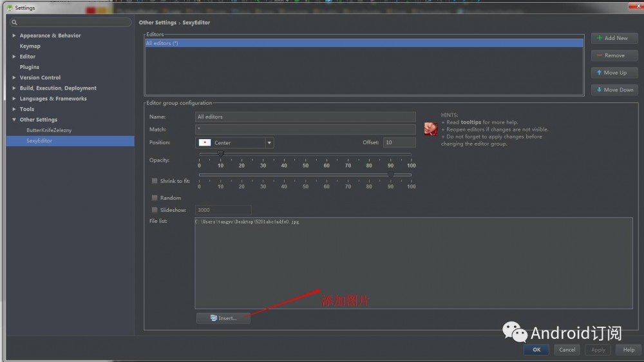Enable the Random checkbox
644x362 pixels.
pyautogui.click(x=155, y=198)
